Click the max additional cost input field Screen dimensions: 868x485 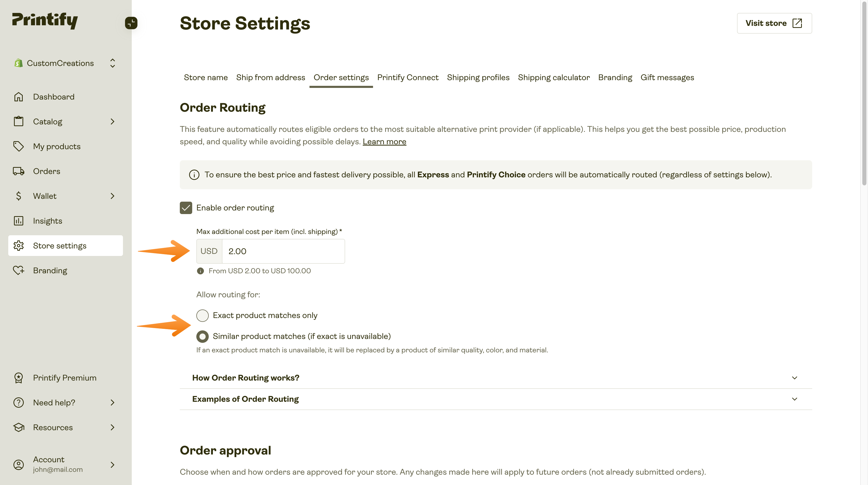coord(283,251)
